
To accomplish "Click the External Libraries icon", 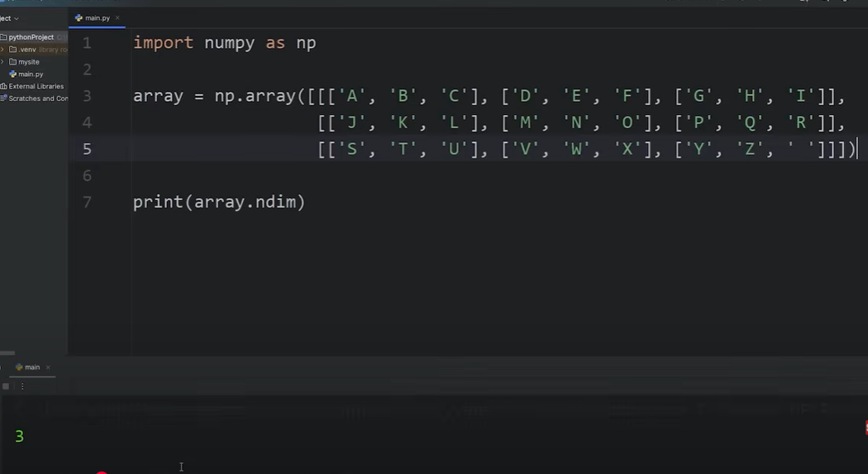I will [x=3, y=86].
